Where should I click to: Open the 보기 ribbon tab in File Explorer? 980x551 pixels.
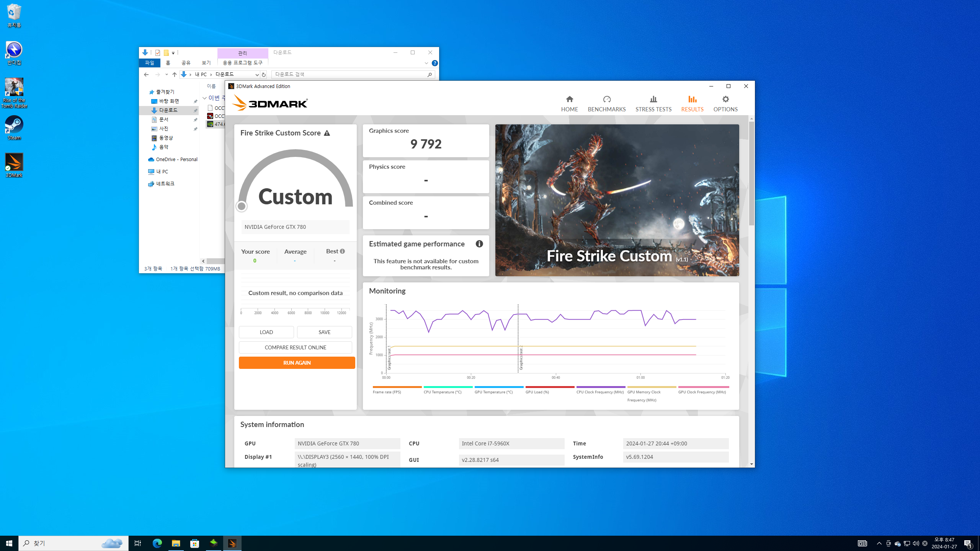coord(206,63)
